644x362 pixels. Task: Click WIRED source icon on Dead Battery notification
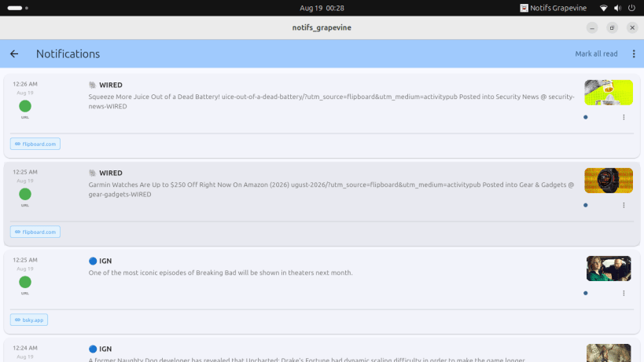(93, 85)
